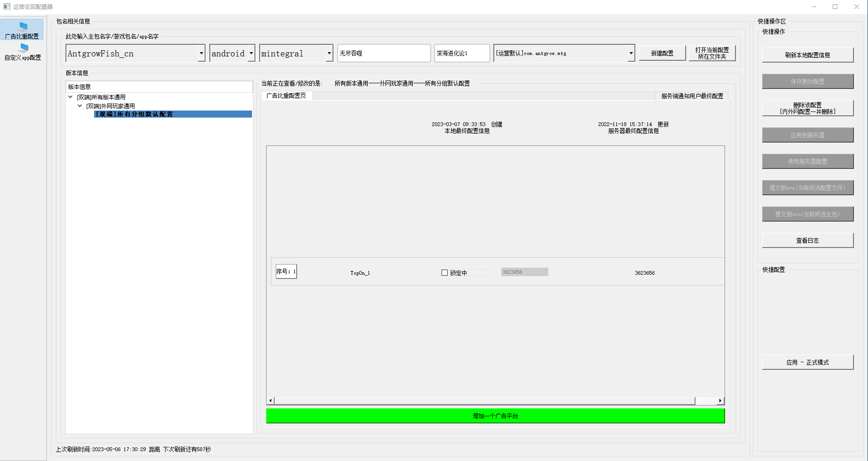
Task: Click the 序号: 1 field
Action: 286,271
